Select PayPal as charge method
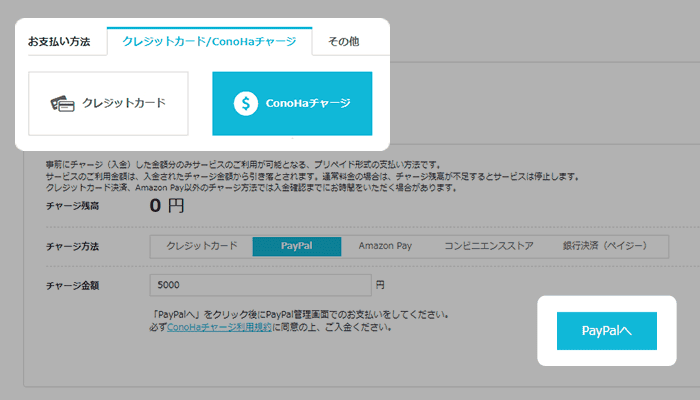The image size is (700, 400). [x=297, y=246]
